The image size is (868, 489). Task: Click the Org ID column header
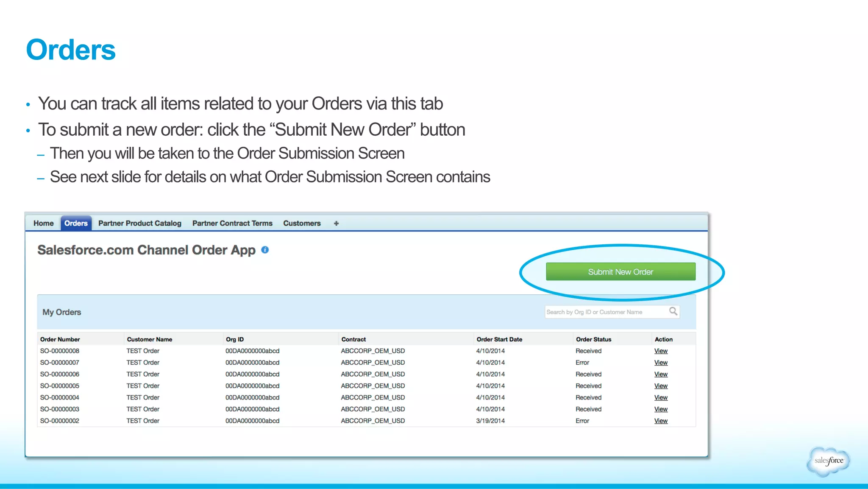(235, 339)
